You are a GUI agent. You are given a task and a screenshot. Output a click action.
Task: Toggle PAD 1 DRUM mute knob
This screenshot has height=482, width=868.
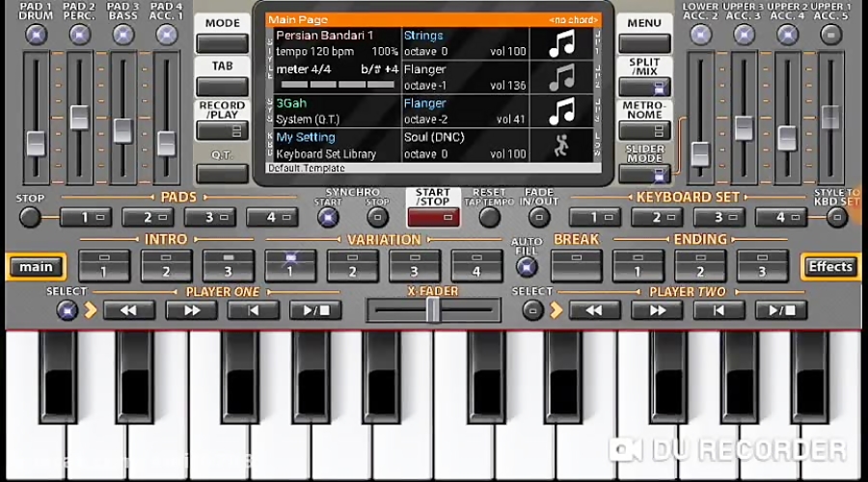point(36,35)
